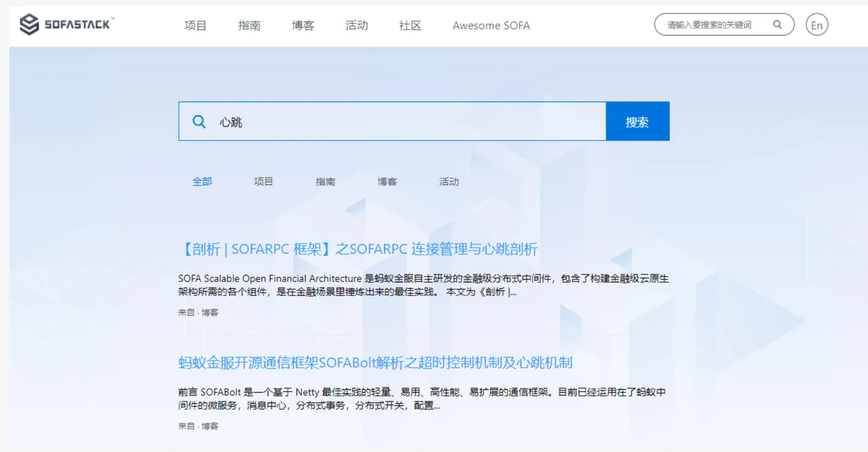
Task: Open the 社区 navigation menu
Action: 410,25
